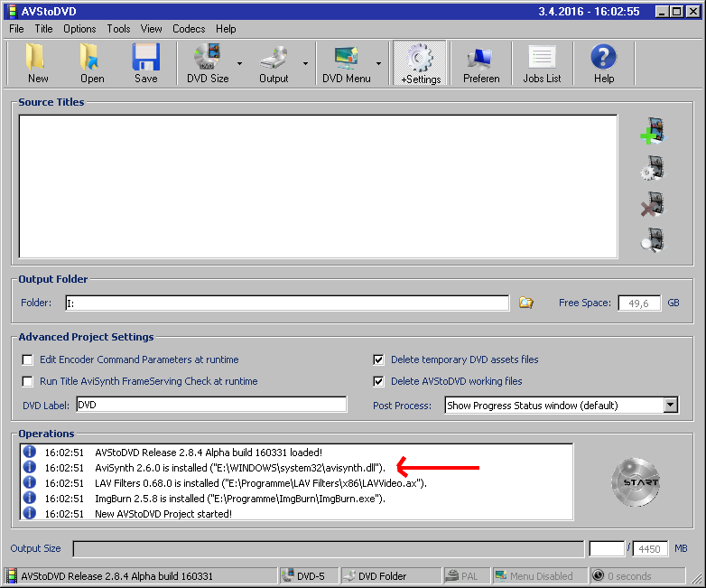
Task: Click the status bar release version text
Action: [117, 576]
